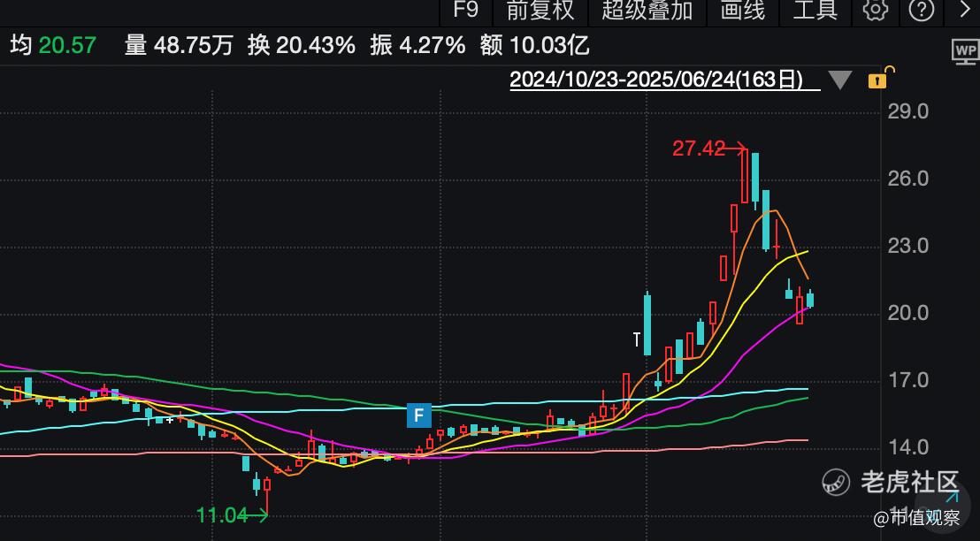Viewport: 980px width, 541px height.
Task: Select 前复权 price adjustment option
Action: pyautogui.click(x=540, y=10)
